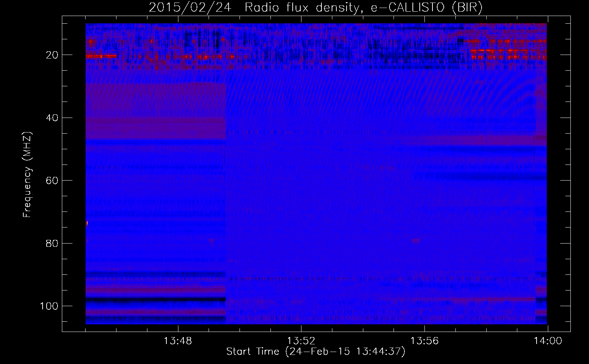
Task: Click the '13:56' time tick label
Action: click(424, 341)
